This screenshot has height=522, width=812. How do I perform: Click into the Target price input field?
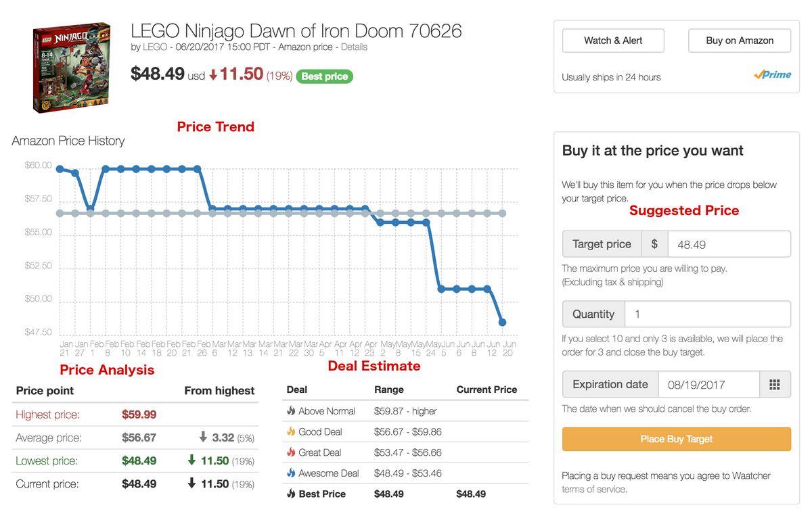click(728, 244)
